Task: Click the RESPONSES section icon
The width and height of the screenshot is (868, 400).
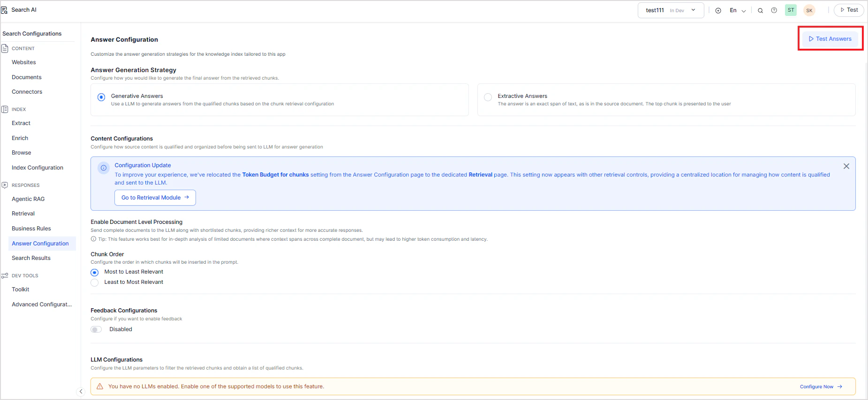Action: point(5,185)
